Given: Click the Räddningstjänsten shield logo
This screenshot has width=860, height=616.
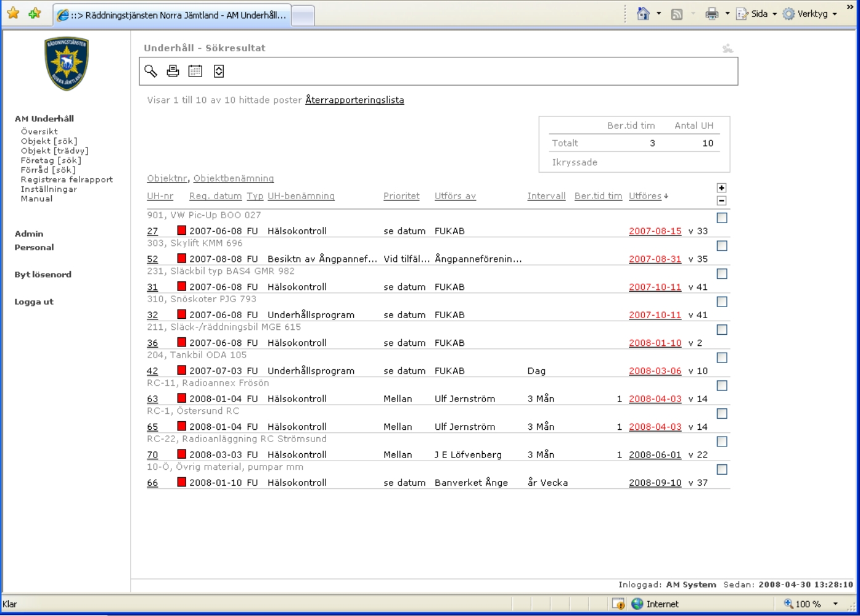Looking at the screenshot, I should [x=67, y=64].
